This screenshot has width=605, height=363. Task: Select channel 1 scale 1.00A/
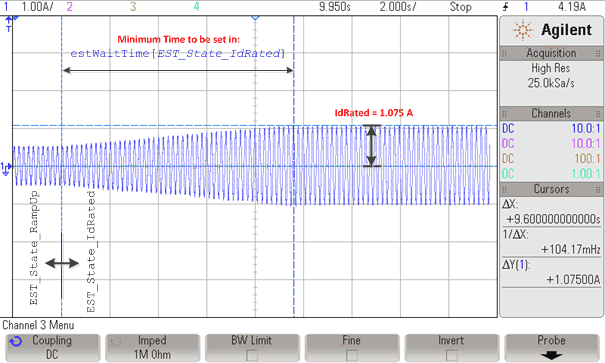click(x=37, y=7)
